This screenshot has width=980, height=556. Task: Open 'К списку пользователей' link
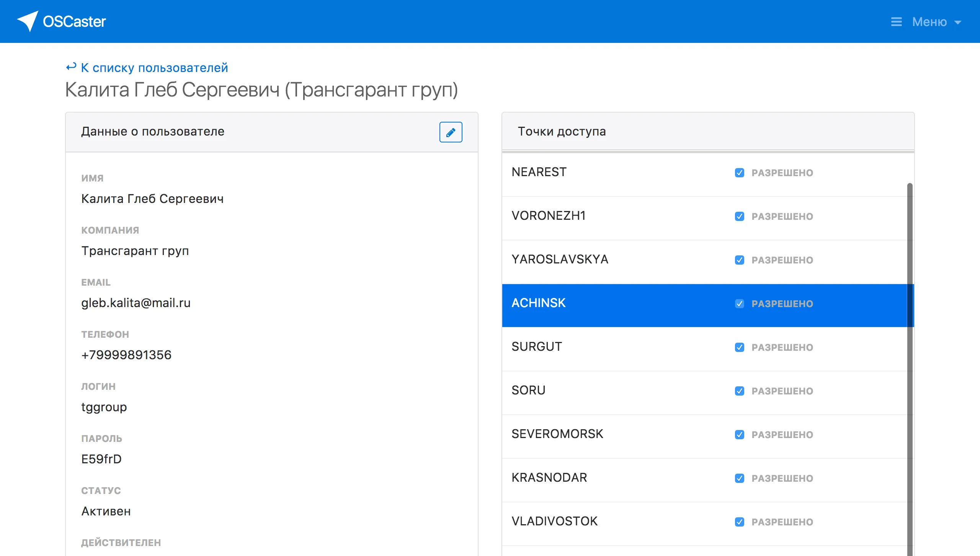pyautogui.click(x=154, y=67)
